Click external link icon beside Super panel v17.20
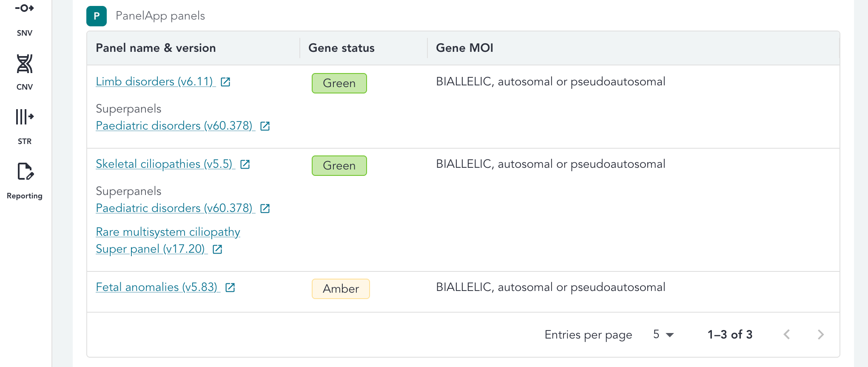The width and height of the screenshot is (868, 367). 217,249
